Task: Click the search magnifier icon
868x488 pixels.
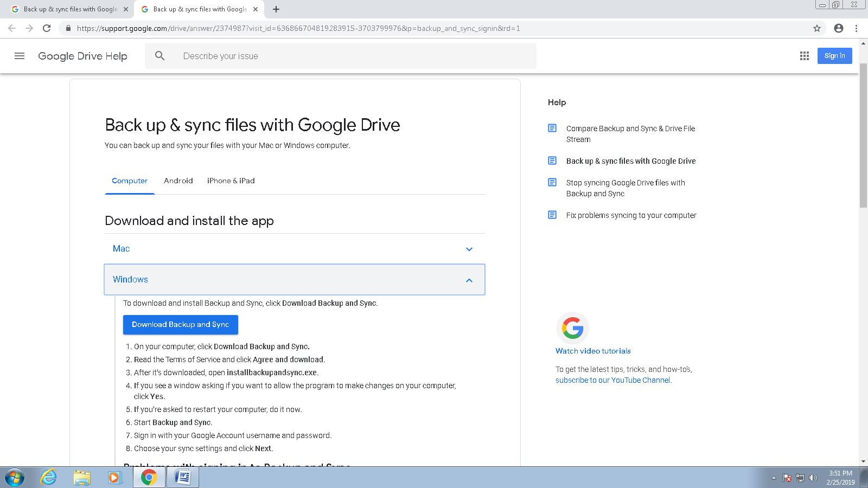Action: (x=159, y=56)
